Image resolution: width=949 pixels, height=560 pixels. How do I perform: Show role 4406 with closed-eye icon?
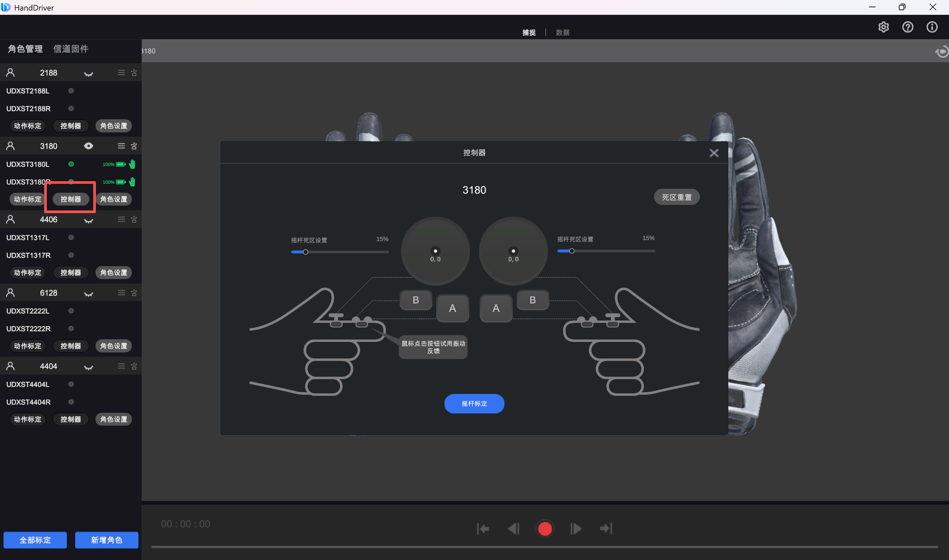tap(88, 220)
